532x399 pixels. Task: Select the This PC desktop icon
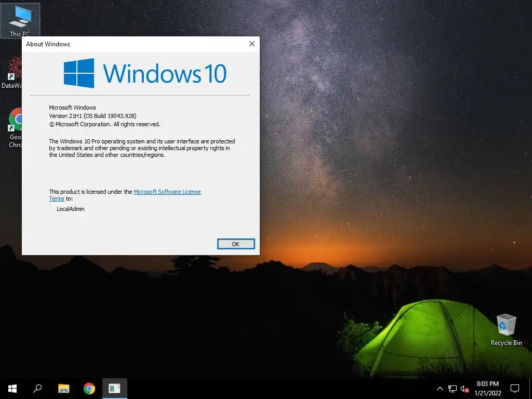20,20
